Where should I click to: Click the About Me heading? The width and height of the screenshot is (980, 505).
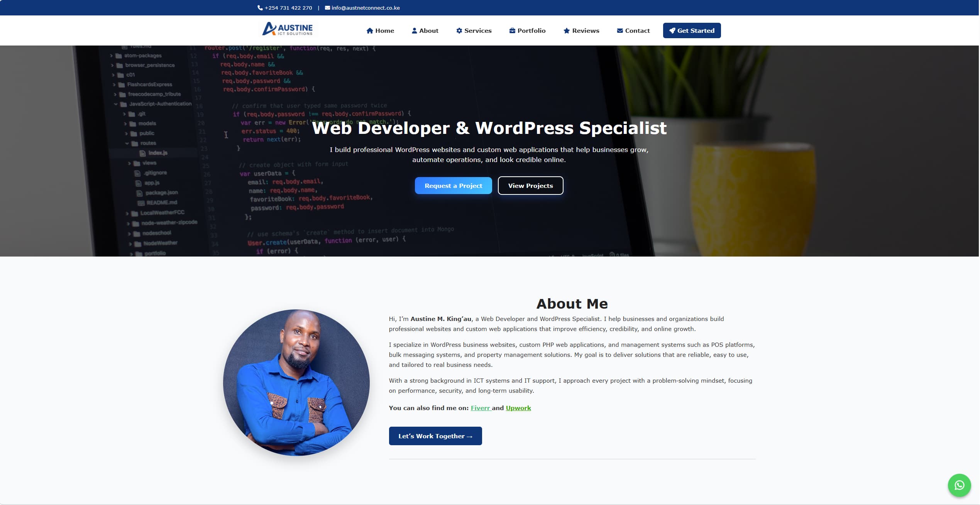[x=572, y=304]
